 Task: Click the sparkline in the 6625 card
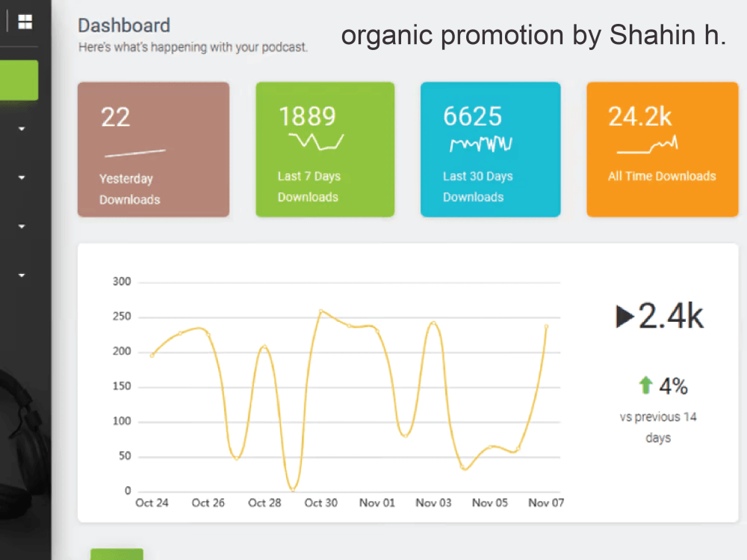point(480,144)
